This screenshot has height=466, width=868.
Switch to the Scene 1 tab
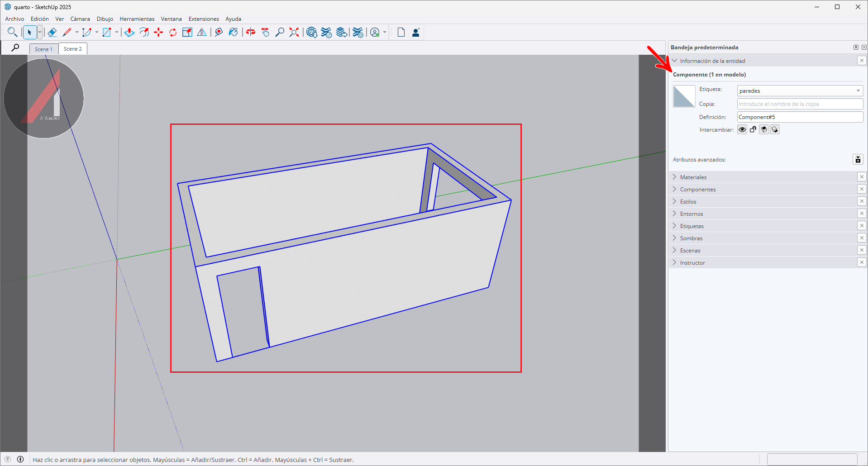point(44,49)
